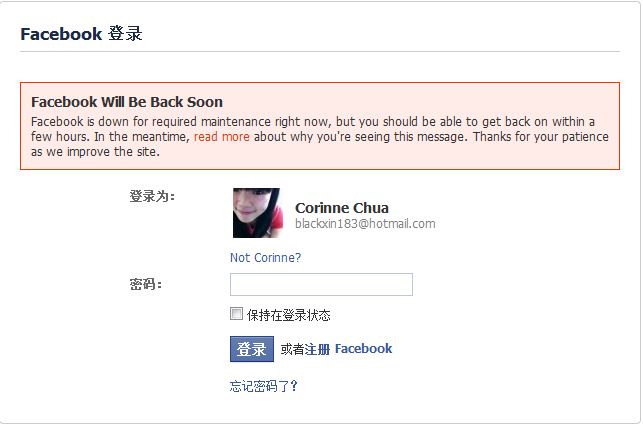Click the 或者 text beside login button
The image size is (643, 425).
pos(292,349)
